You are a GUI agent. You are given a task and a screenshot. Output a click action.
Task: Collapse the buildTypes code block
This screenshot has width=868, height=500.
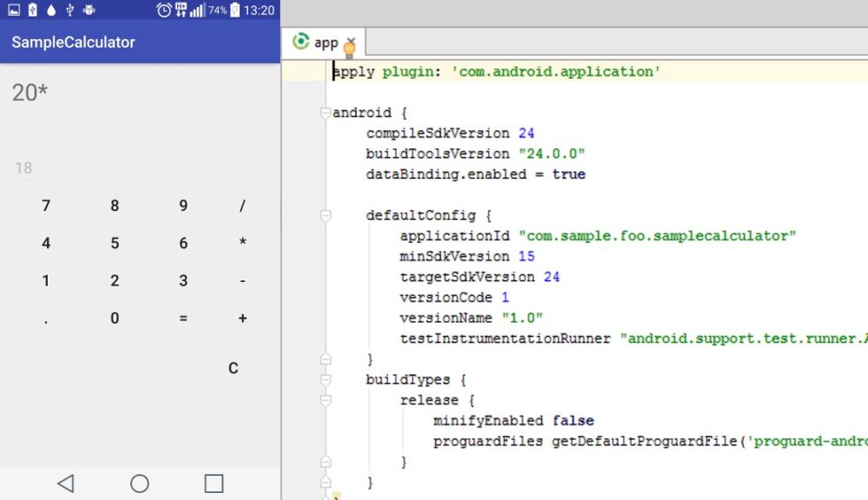(x=326, y=379)
